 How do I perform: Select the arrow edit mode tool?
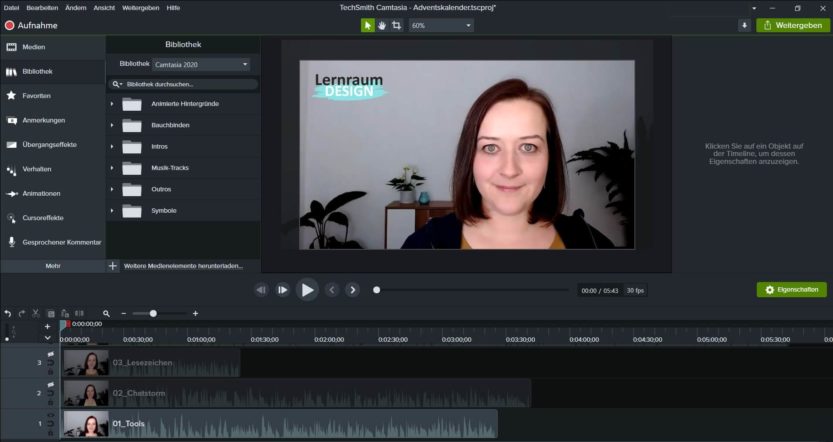click(368, 26)
